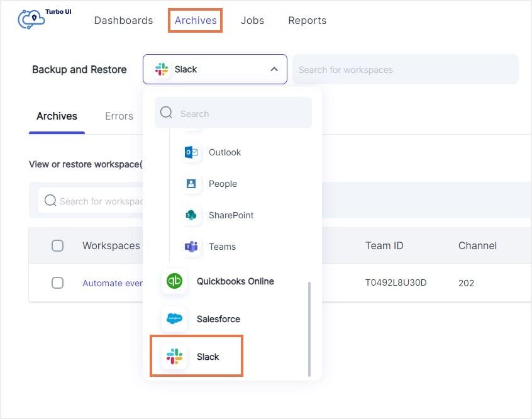
Task: Tick the checkbox next to Automate workspace
Action: point(58,282)
